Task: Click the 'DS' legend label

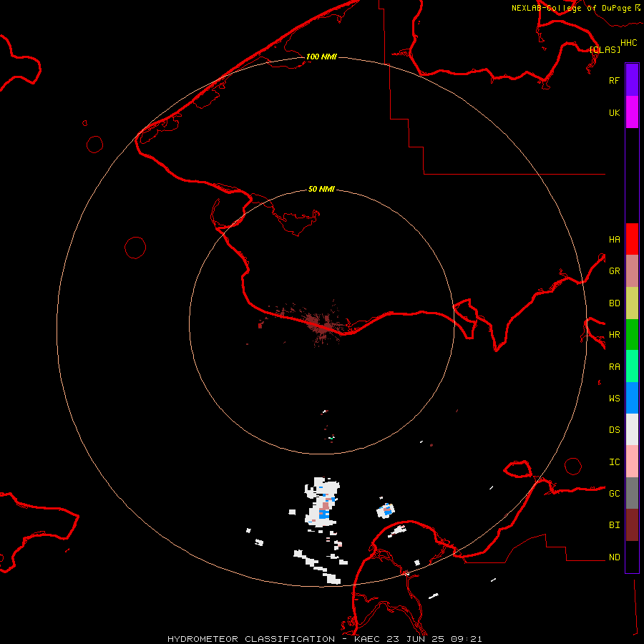Action: [615, 430]
